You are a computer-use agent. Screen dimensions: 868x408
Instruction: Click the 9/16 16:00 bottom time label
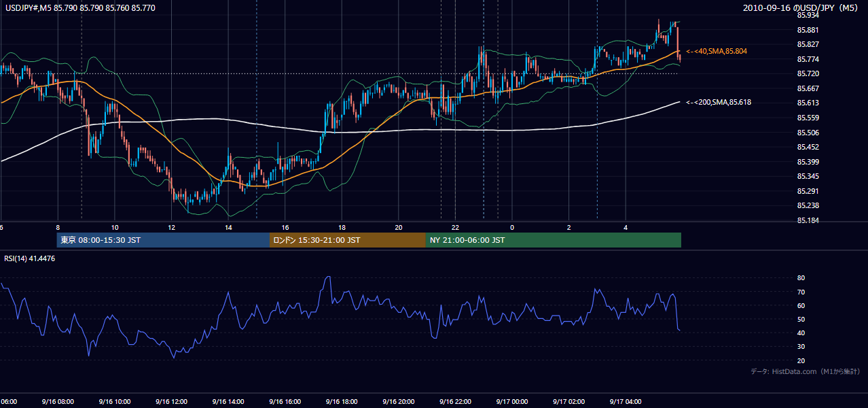coord(285,402)
